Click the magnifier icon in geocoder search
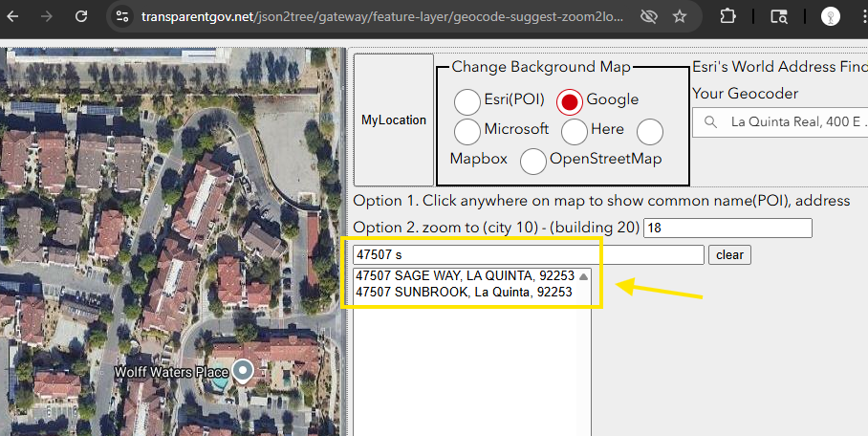 [x=710, y=121]
